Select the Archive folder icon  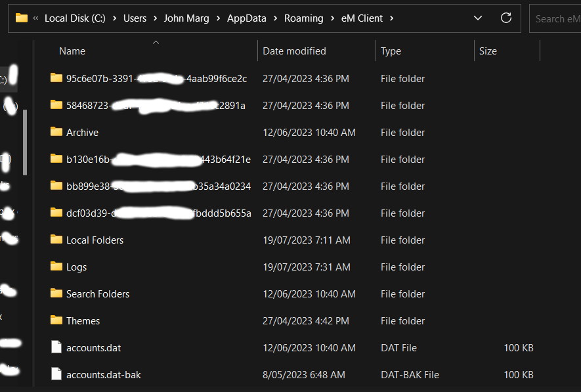click(x=56, y=131)
